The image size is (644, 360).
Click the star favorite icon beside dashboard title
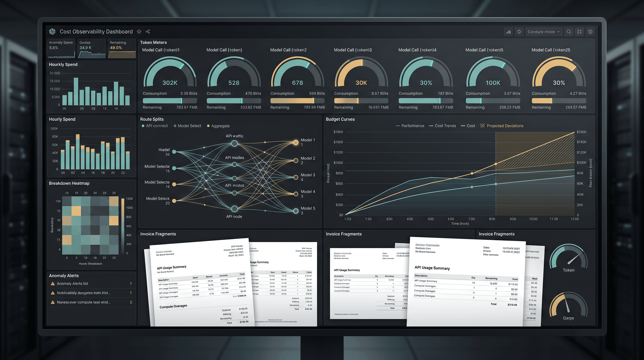click(x=139, y=32)
